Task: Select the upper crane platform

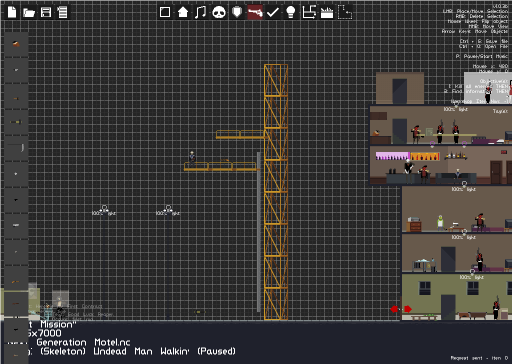Action: pos(240,134)
